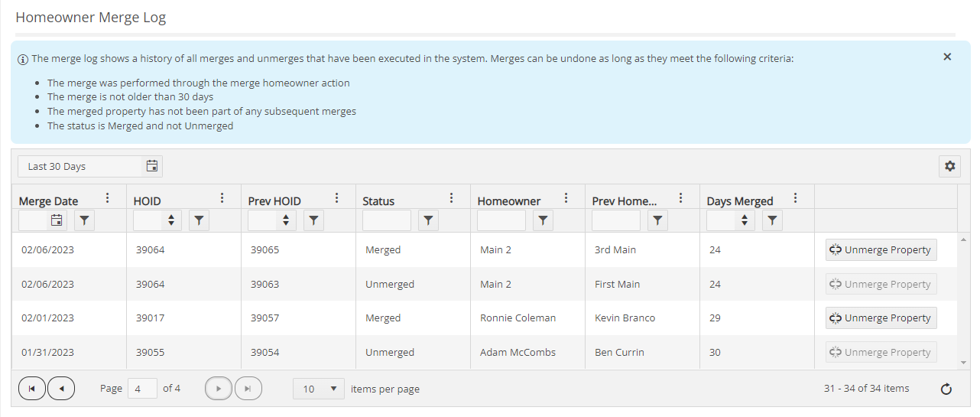Click the page number input field

click(142, 389)
